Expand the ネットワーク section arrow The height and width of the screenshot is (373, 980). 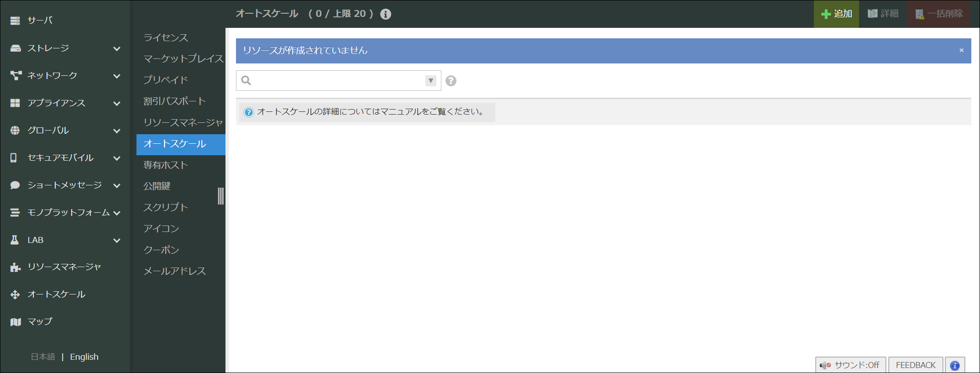point(117,76)
